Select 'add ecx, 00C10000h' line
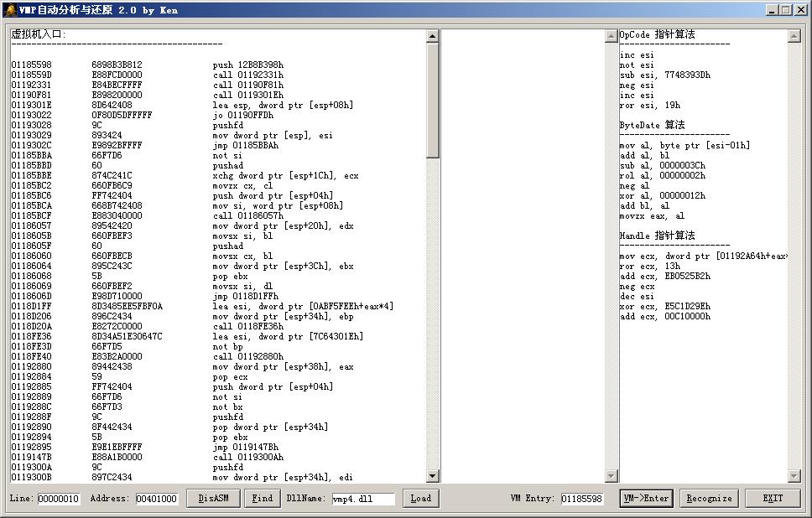The width and height of the screenshot is (812, 518). coord(665,317)
